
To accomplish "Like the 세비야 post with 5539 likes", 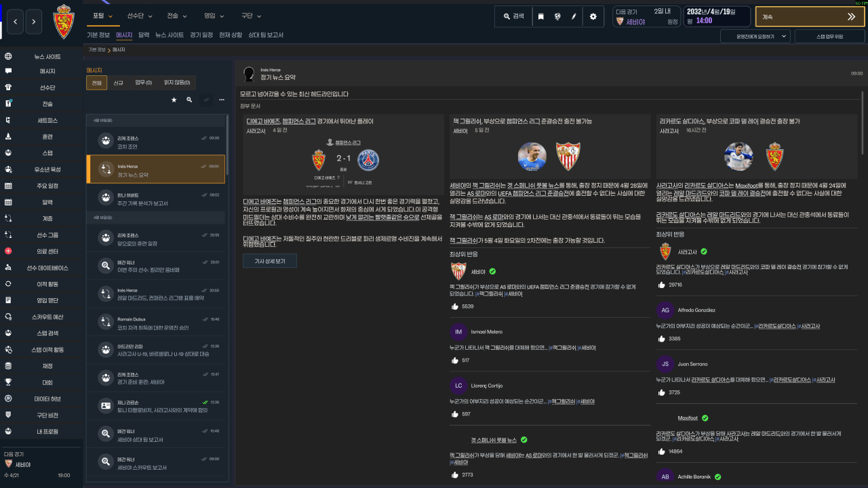I will pyautogui.click(x=454, y=306).
